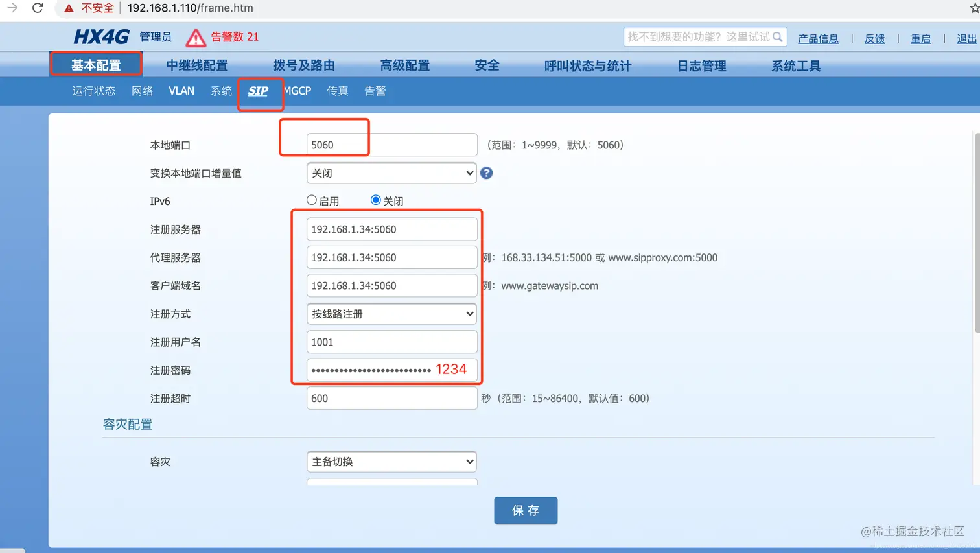The height and width of the screenshot is (553, 980).
Task: Switch to the 告警 sub-tab
Action: [375, 91]
